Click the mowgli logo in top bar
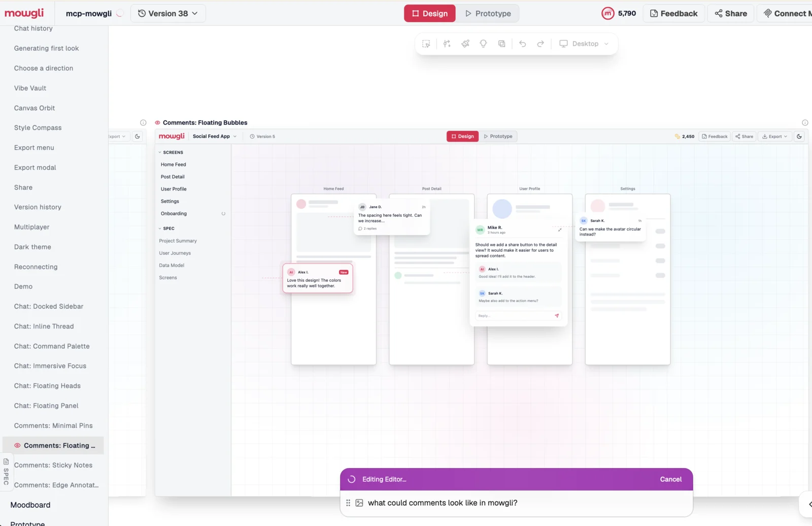Image resolution: width=812 pixels, height=526 pixels. pos(24,13)
